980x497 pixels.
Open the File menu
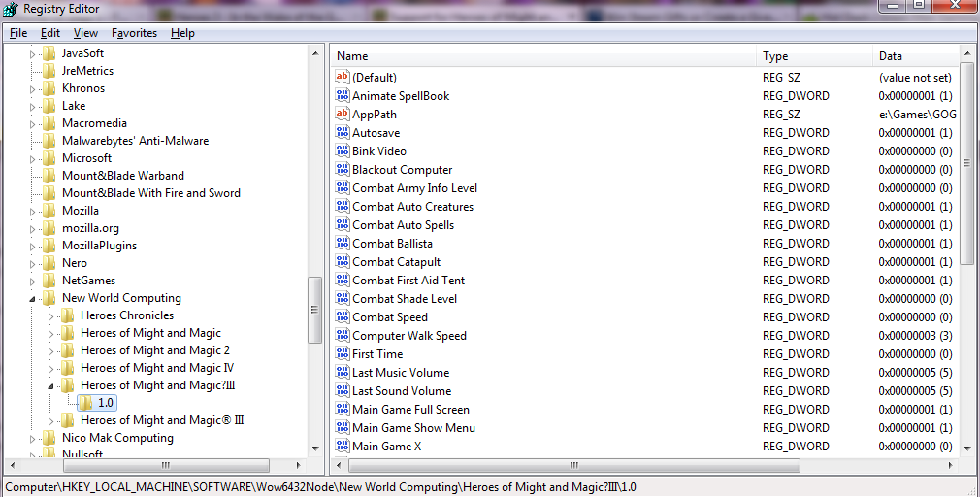18,33
